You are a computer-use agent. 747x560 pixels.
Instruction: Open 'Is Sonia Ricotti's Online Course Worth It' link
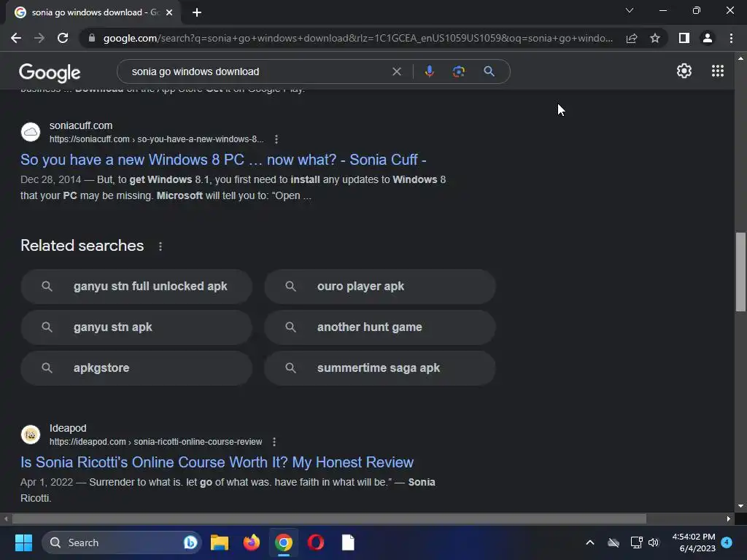217,462
